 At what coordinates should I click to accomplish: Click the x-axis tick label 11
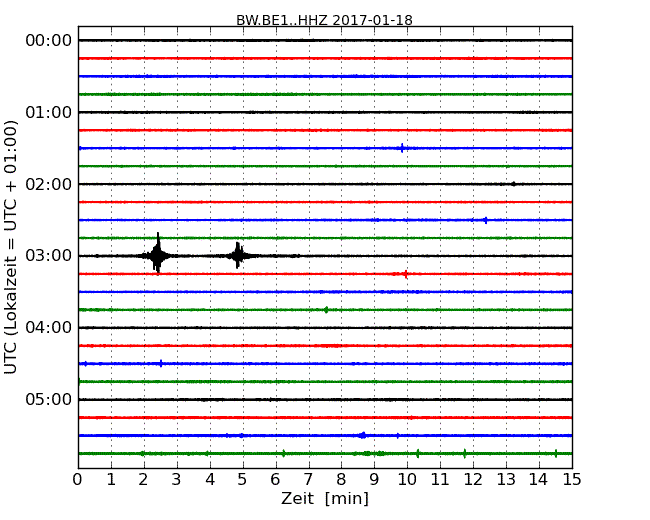[x=440, y=480]
